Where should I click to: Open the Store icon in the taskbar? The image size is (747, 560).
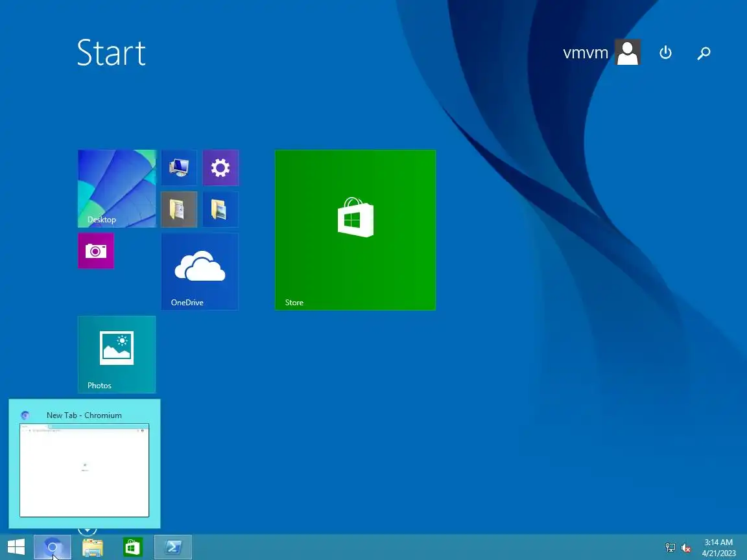tap(132, 547)
